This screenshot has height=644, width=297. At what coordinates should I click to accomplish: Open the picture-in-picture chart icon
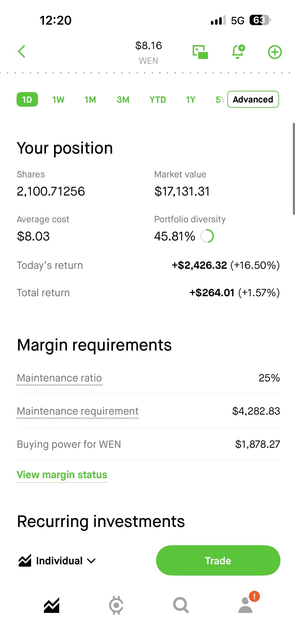[200, 52]
